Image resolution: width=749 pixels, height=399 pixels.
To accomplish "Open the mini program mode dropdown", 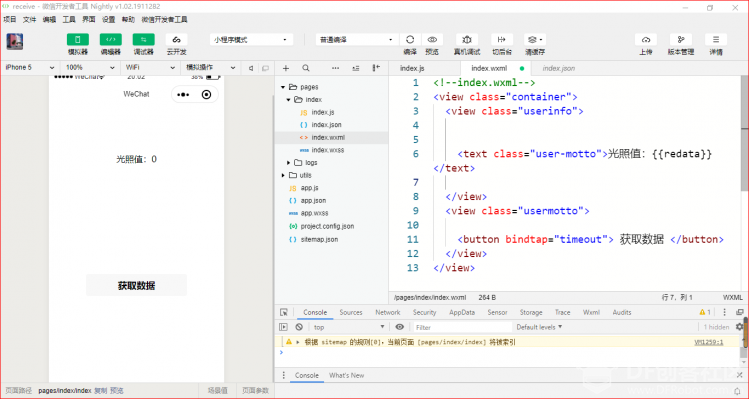I will pyautogui.click(x=251, y=40).
